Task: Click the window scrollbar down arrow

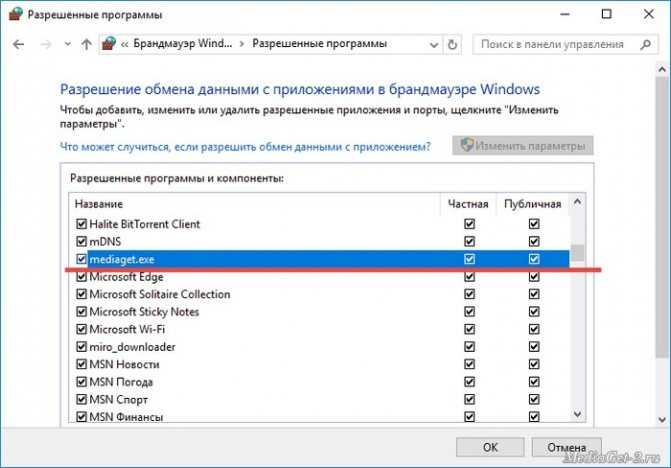Action: pos(662,420)
